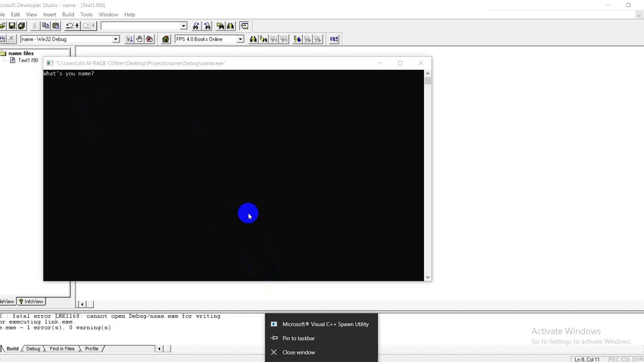Click the Previous in Query list icon

click(x=274, y=39)
